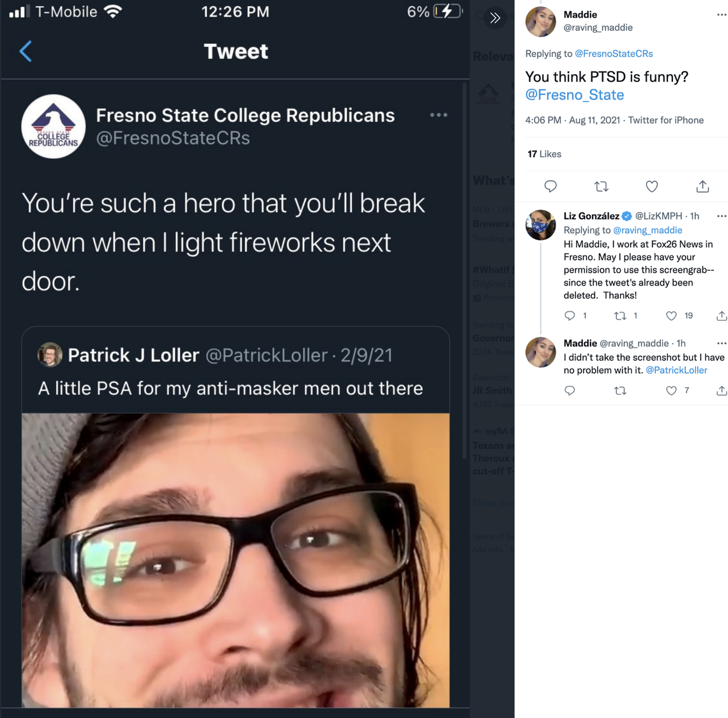Reply to Liz González's comment
728x718 pixels.
[570, 315]
